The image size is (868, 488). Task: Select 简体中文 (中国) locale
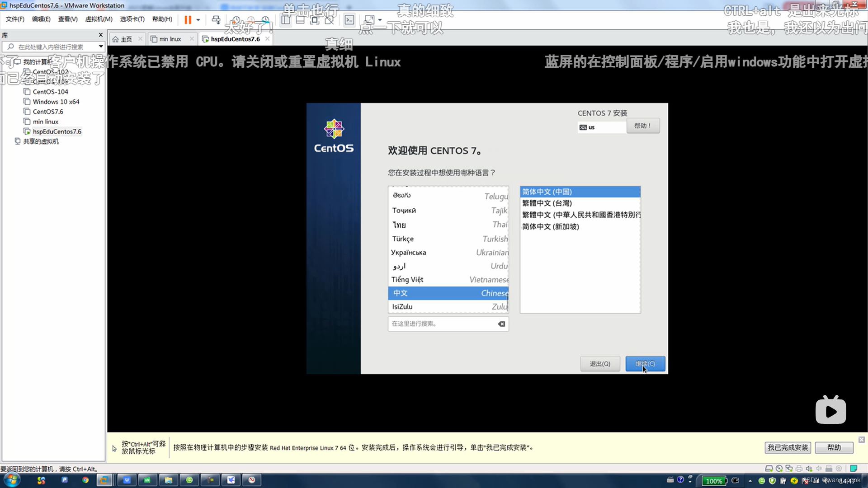pyautogui.click(x=580, y=192)
